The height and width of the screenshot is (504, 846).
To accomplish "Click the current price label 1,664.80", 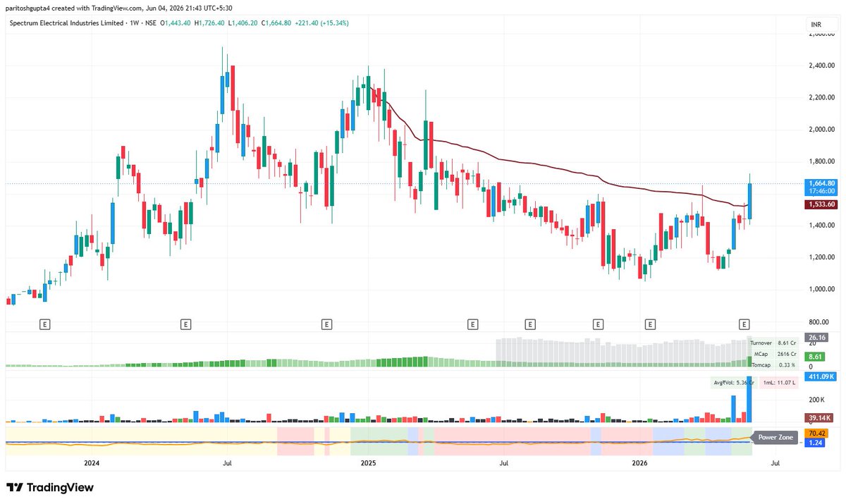I will pyautogui.click(x=822, y=183).
